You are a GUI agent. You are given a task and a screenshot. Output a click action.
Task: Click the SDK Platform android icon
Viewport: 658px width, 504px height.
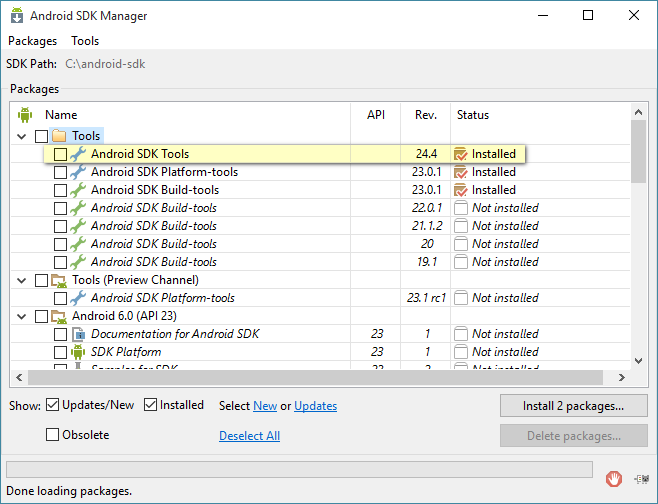78,352
